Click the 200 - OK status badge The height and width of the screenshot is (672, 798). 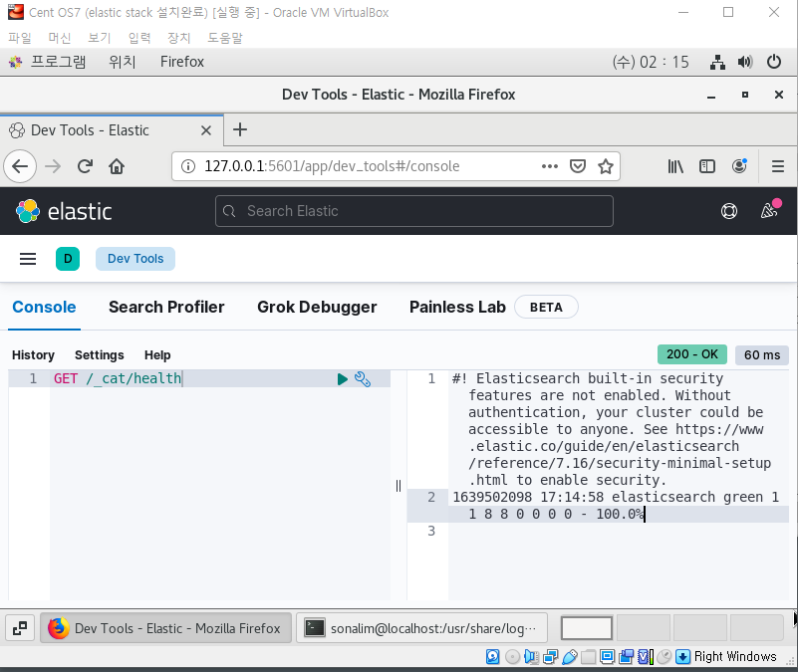pos(692,354)
